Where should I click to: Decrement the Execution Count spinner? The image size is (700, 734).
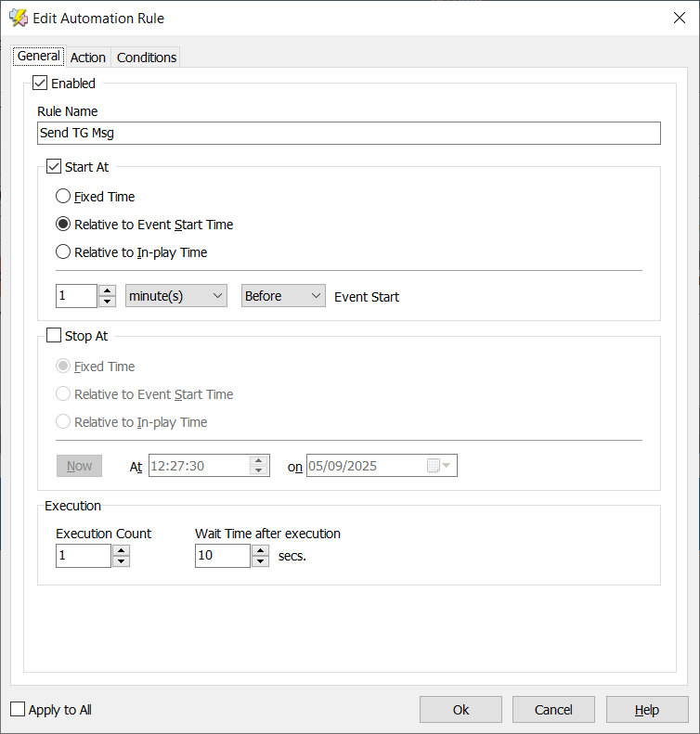click(121, 561)
